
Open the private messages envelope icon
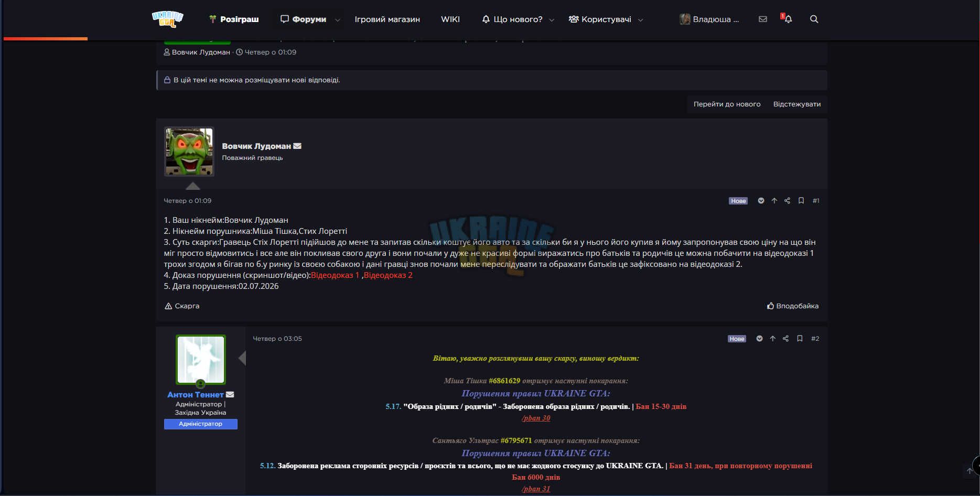[763, 19]
